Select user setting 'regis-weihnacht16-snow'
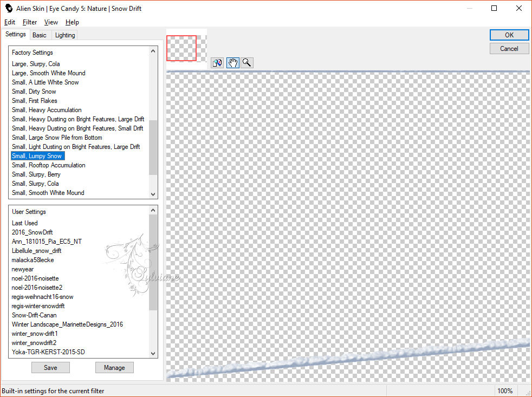532x397 pixels. [x=42, y=297]
